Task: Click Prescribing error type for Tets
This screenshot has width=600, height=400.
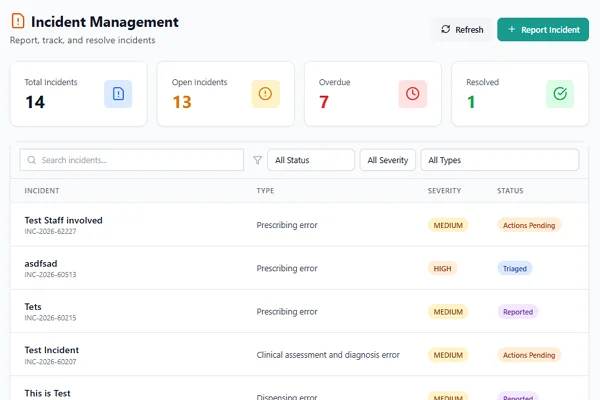Action: coord(287,312)
